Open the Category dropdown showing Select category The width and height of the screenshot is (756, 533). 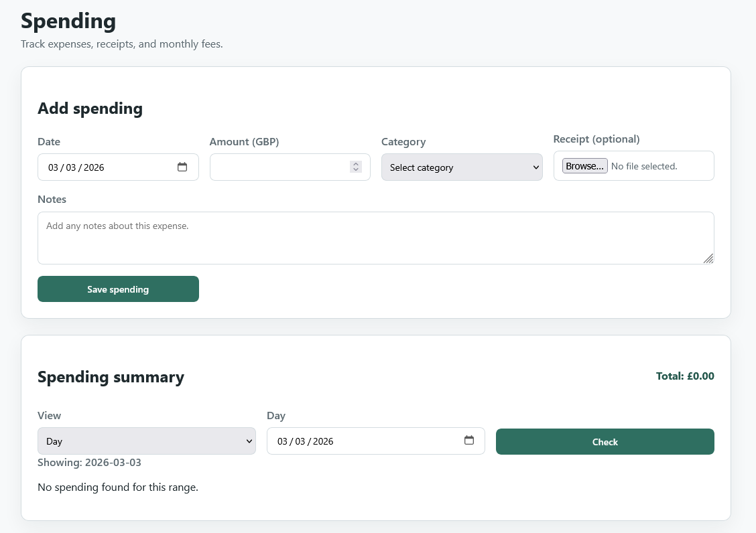coord(462,167)
